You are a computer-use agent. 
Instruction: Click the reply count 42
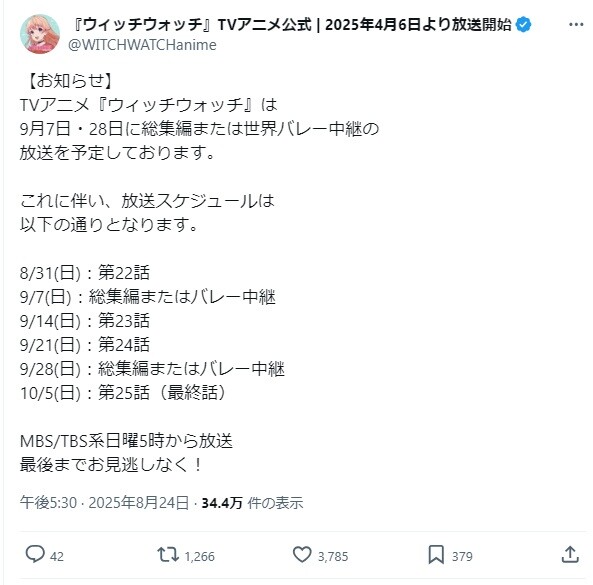tap(57, 557)
